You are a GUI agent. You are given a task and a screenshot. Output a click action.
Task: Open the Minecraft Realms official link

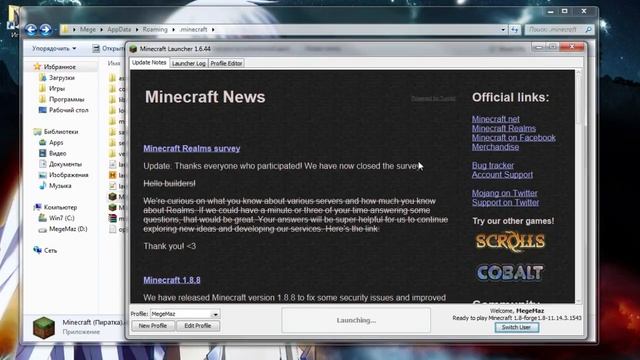tap(504, 128)
